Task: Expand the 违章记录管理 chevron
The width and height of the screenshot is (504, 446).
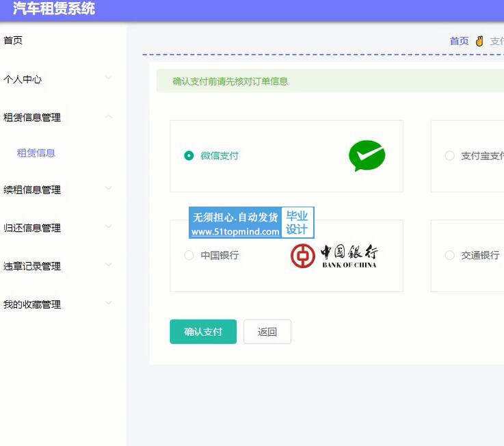Action: coord(109,265)
